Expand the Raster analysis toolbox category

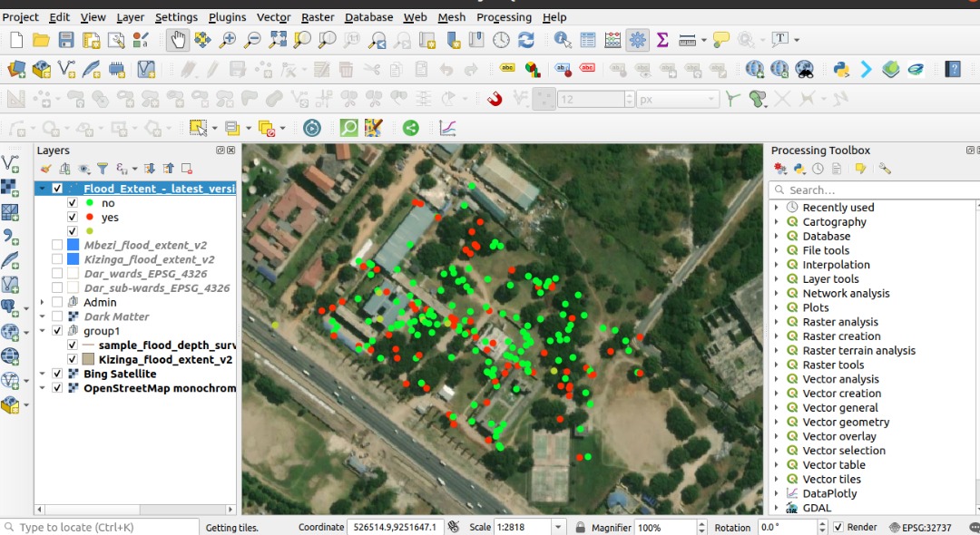[776, 322]
